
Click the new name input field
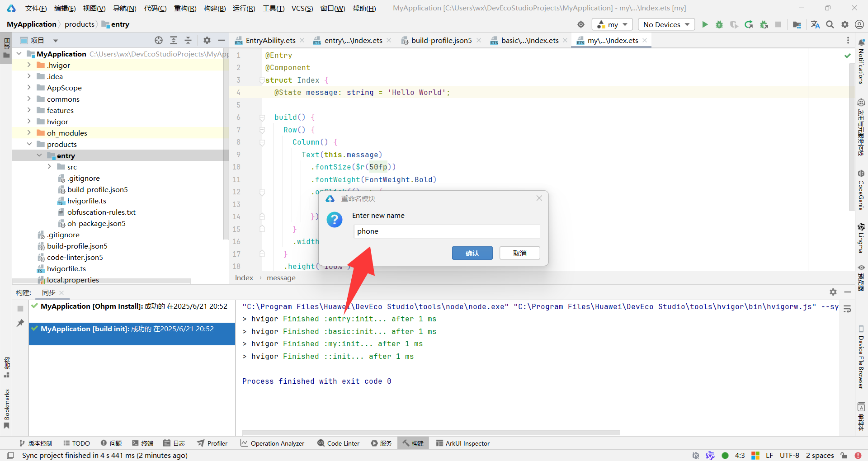point(447,231)
